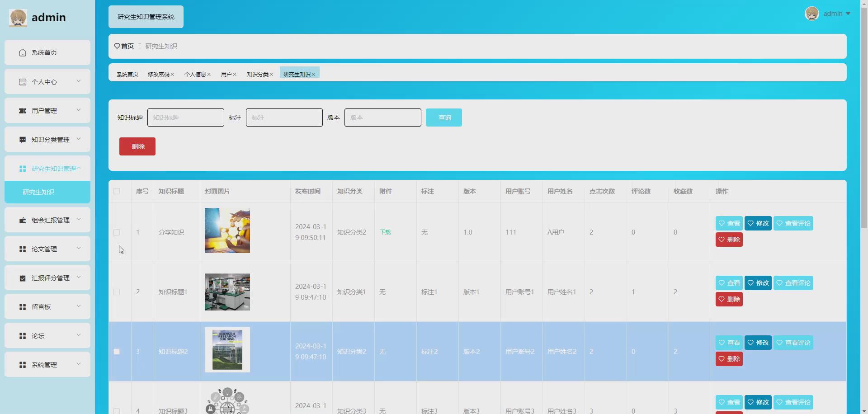Click the 查询 search button

click(444, 118)
